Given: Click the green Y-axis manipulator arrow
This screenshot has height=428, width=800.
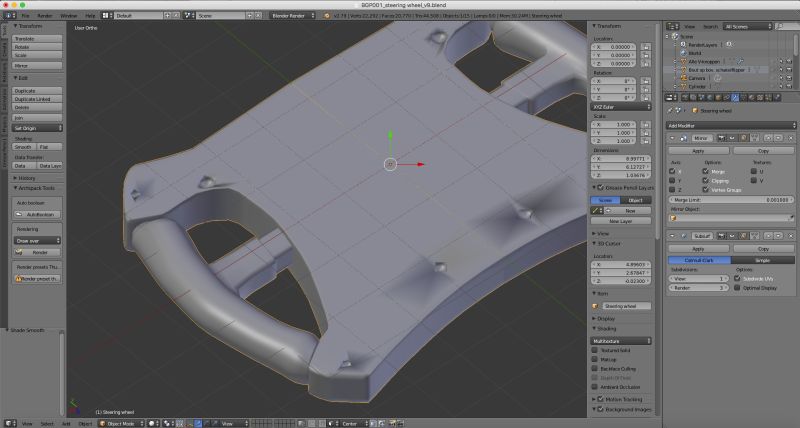Looking at the screenshot, I should (390, 135).
